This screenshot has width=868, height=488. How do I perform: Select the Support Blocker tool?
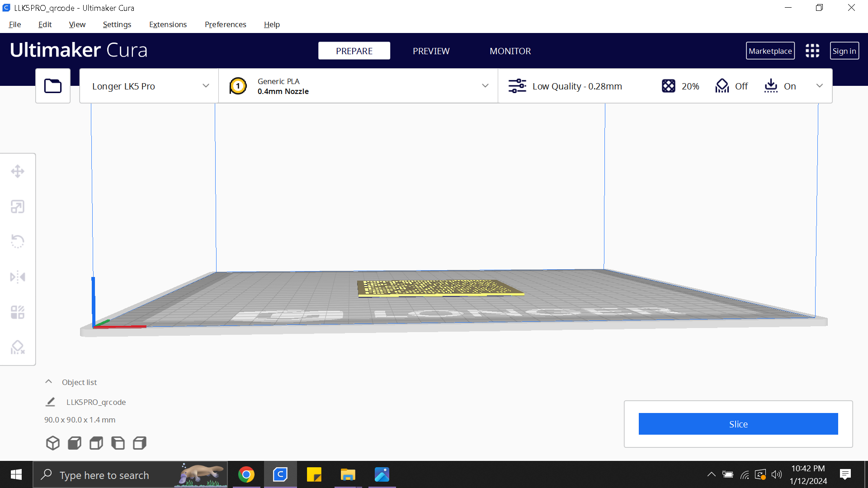click(18, 347)
